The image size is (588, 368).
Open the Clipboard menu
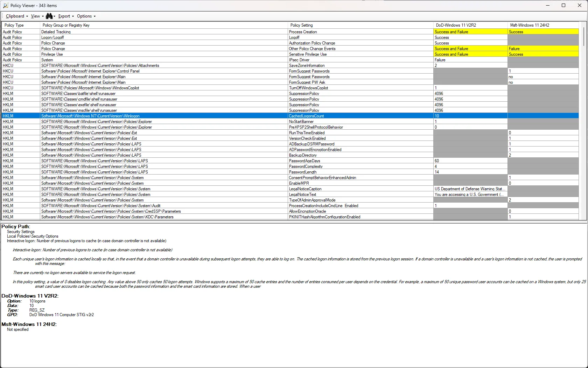click(17, 16)
